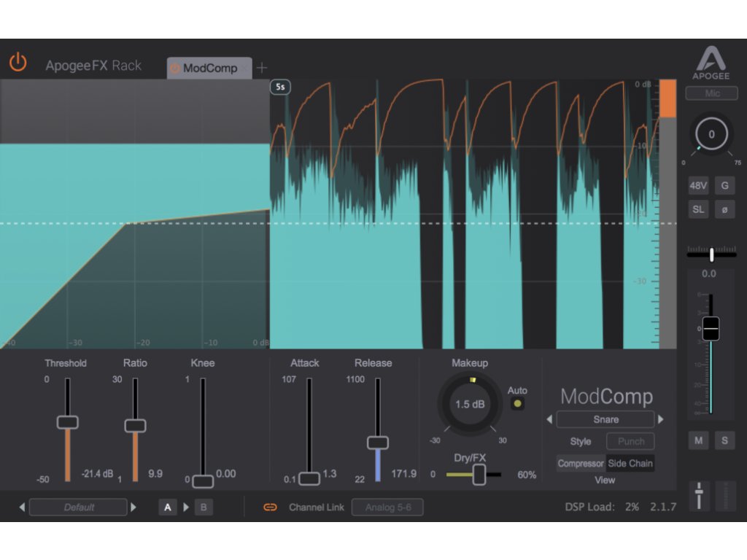This screenshot has height=560, width=747.
Task: Click the Dry/FX 60% value
Action: (x=527, y=475)
